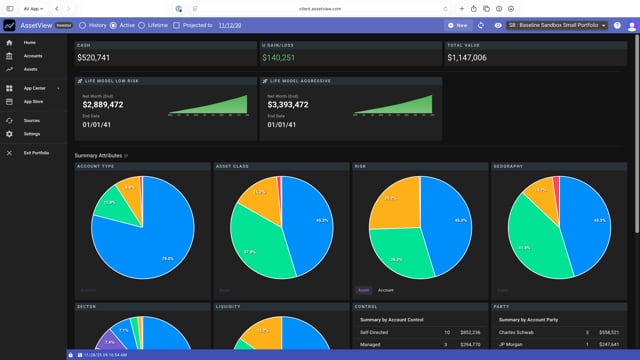The width and height of the screenshot is (640, 360).
Task: Click the purple slice in Sector pie
Action: tap(109, 342)
